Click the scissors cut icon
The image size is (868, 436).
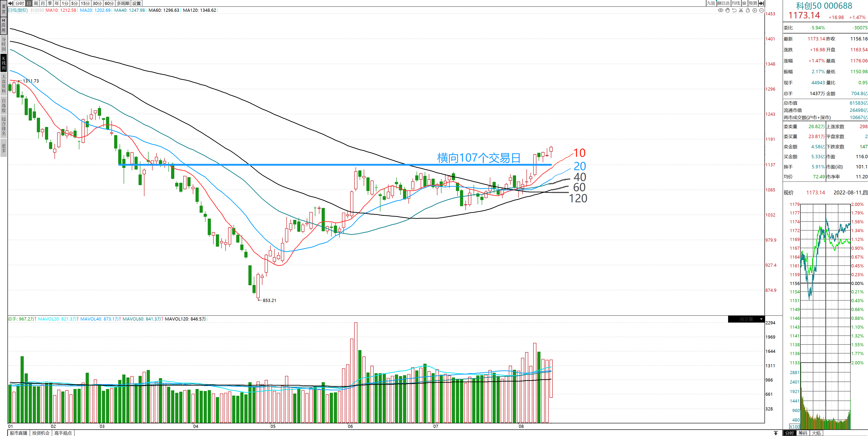[x=741, y=10]
